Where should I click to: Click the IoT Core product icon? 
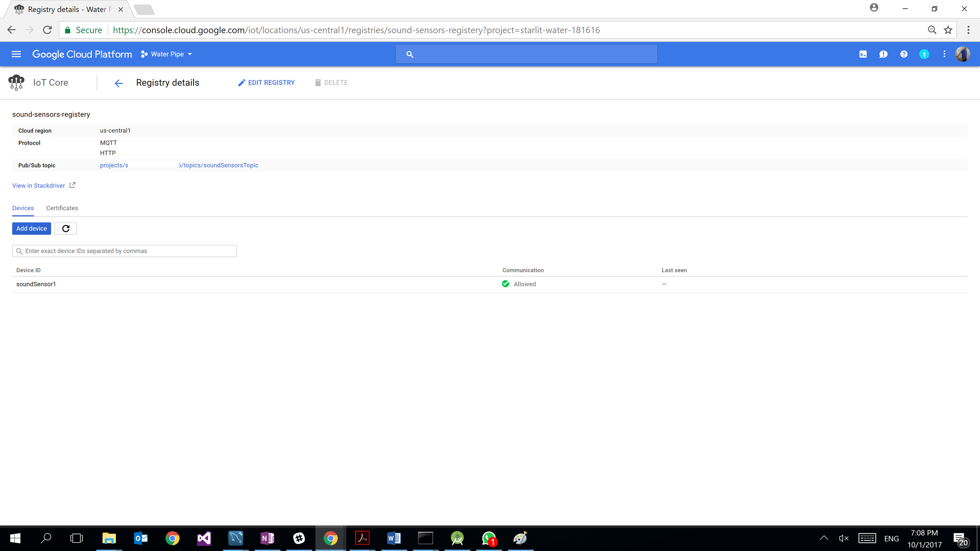(16, 83)
